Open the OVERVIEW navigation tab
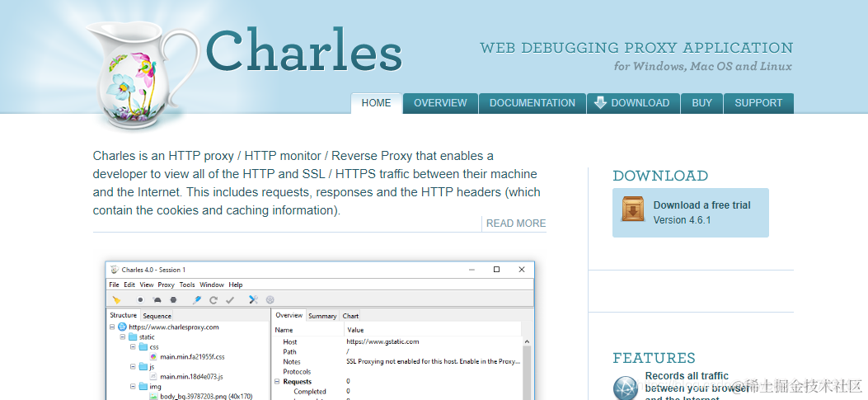 [x=440, y=103]
